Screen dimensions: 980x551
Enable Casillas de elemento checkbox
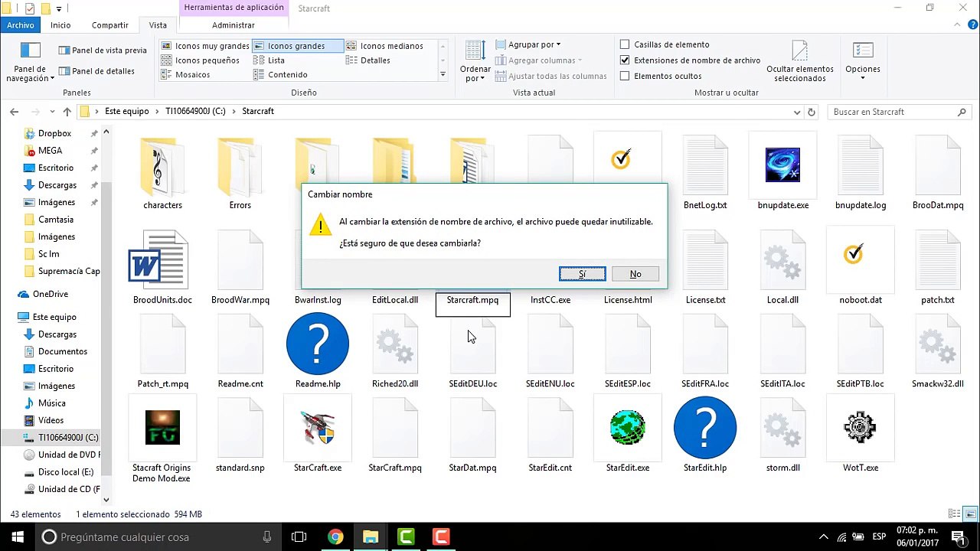click(625, 44)
